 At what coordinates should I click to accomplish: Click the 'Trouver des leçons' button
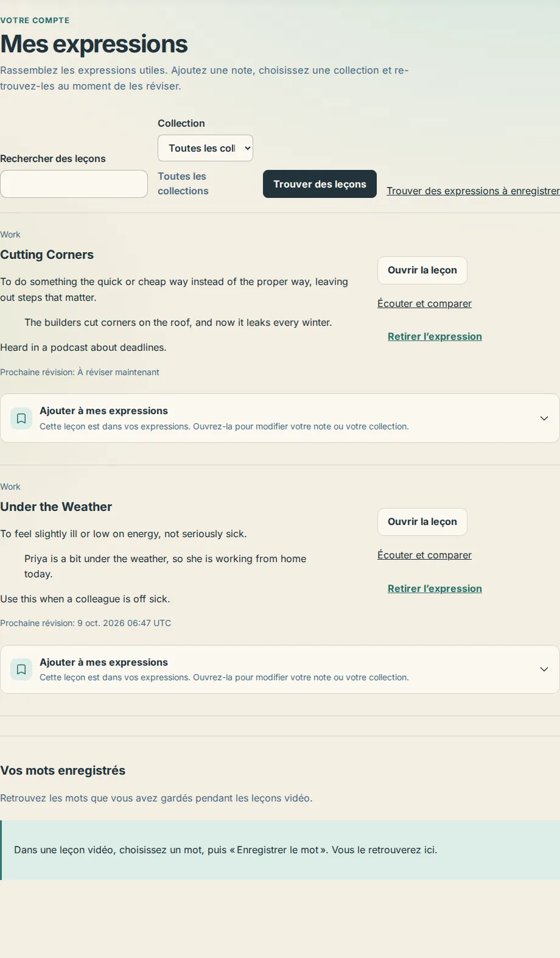[320, 184]
